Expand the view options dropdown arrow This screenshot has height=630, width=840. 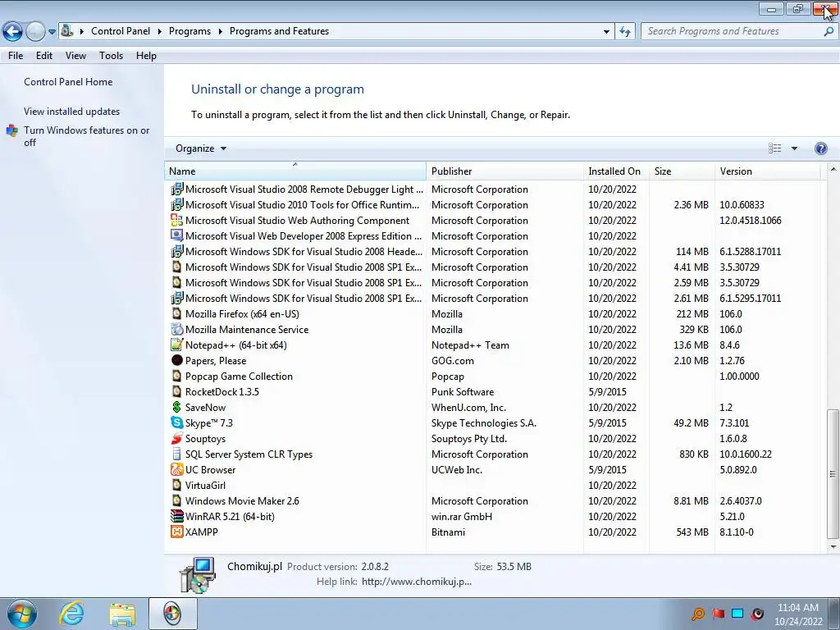[794, 148]
